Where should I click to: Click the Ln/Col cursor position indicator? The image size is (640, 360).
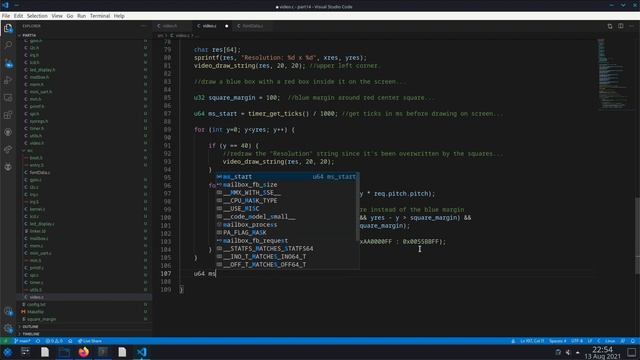click(x=532, y=341)
